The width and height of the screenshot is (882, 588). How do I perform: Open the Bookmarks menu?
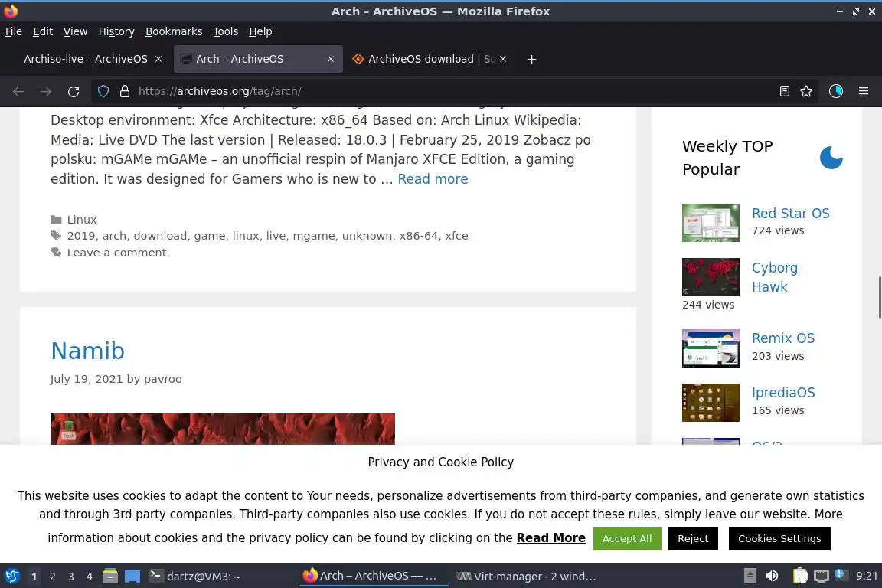point(174,31)
